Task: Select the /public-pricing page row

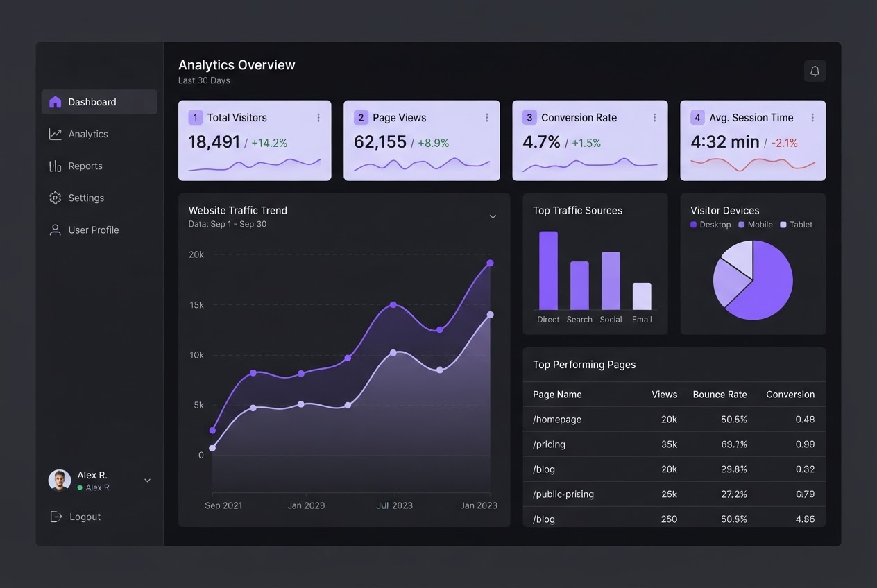Action: tap(674, 494)
